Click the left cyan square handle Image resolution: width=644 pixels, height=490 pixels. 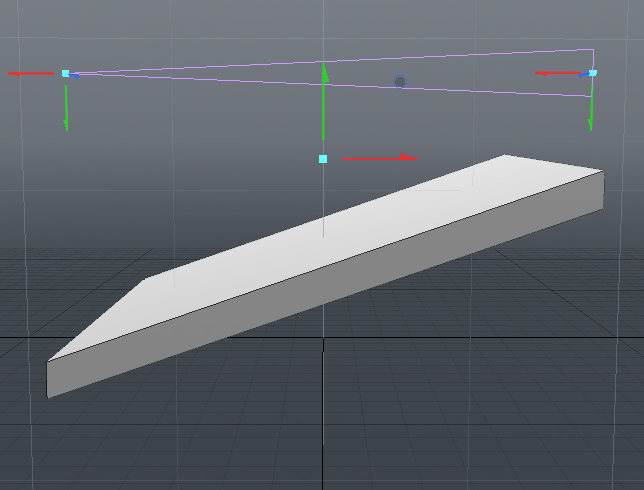click(66, 73)
